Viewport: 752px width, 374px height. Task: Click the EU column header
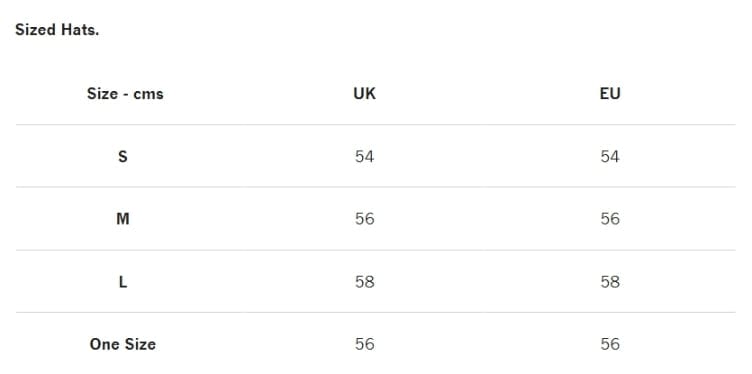tap(610, 94)
